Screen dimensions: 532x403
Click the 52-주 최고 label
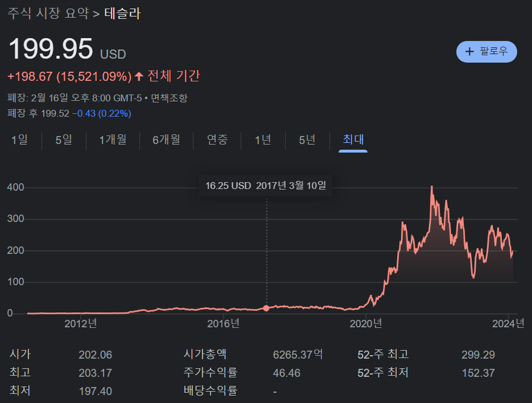click(x=383, y=354)
